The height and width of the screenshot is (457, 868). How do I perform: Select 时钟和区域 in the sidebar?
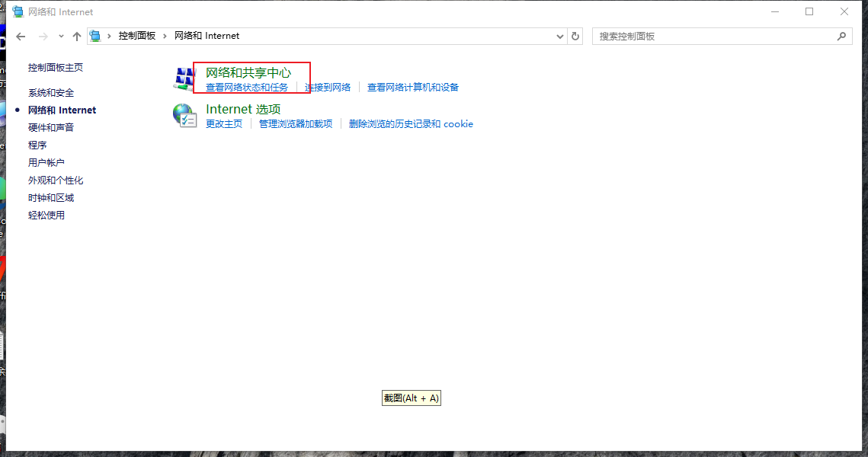tap(51, 198)
